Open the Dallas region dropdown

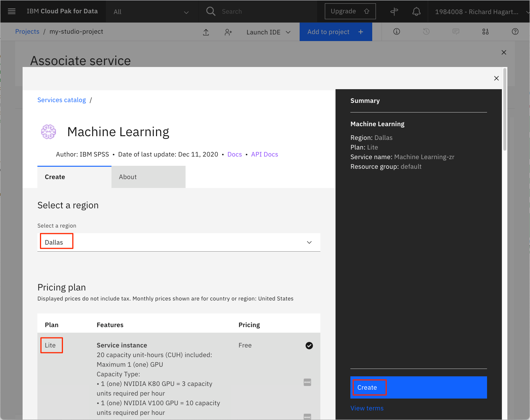click(x=179, y=242)
